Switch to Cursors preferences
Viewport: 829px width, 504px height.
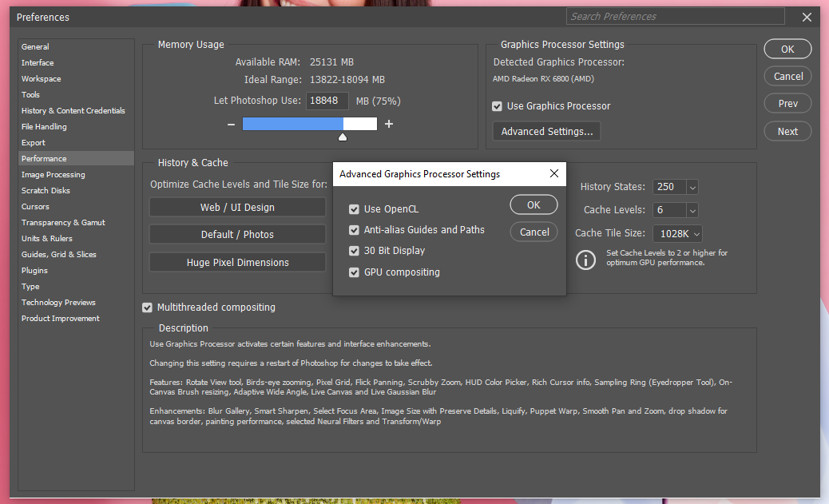(76, 206)
